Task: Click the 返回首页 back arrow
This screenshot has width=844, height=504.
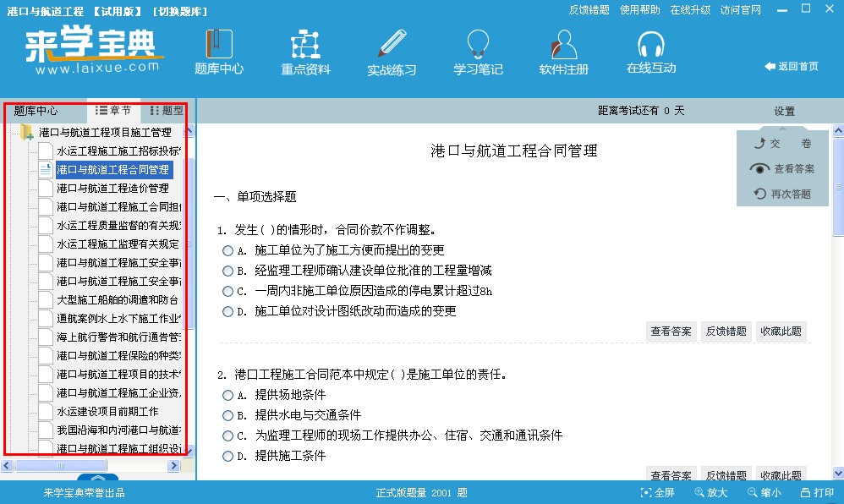Action: pyautogui.click(x=770, y=66)
